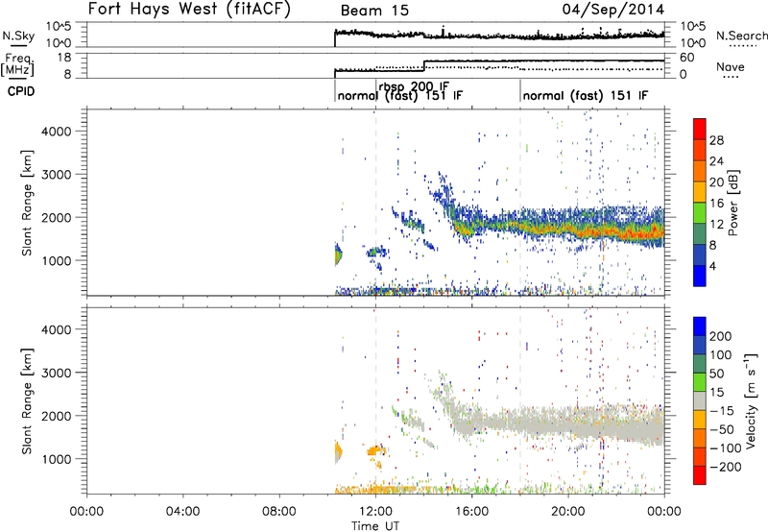The image size is (768, 532).
Task: Click the '-100' label on the Velocity bar
Action: pyautogui.click(x=725, y=447)
